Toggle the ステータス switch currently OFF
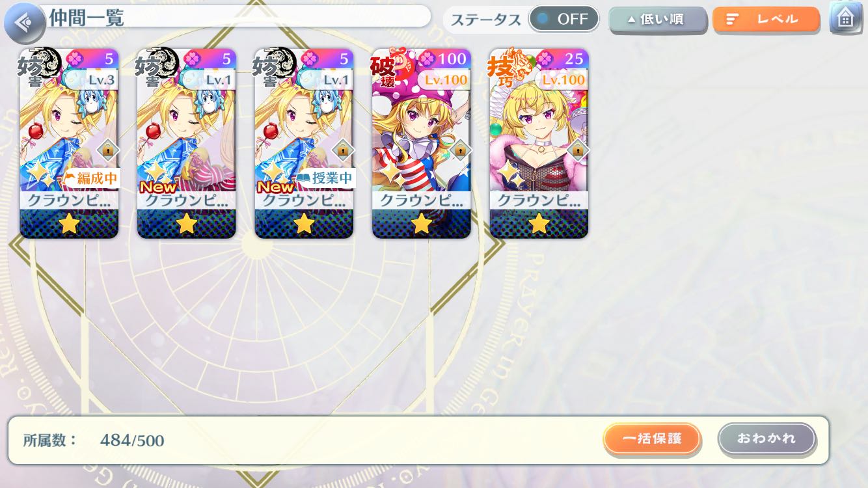The height and width of the screenshot is (488, 868). [x=563, y=19]
